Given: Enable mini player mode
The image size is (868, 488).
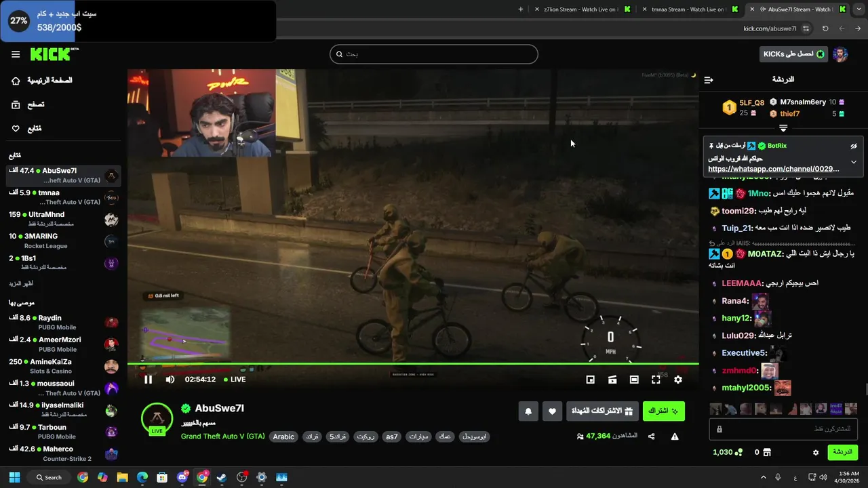Looking at the screenshot, I should coord(590,380).
